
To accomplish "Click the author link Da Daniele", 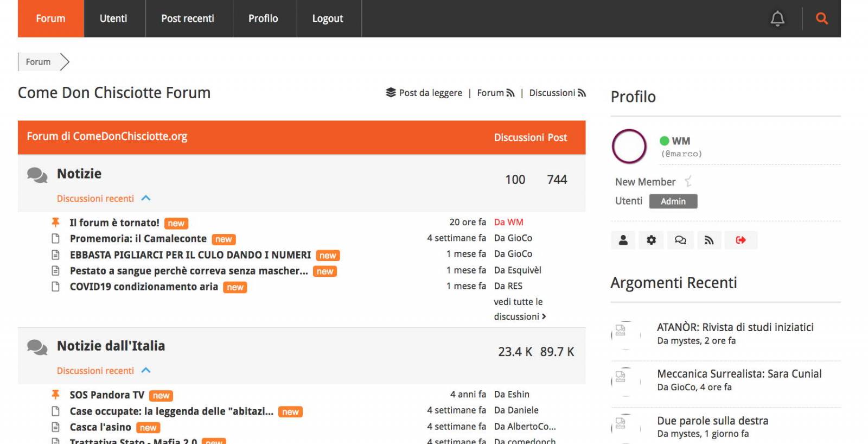I will tap(516, 410).
